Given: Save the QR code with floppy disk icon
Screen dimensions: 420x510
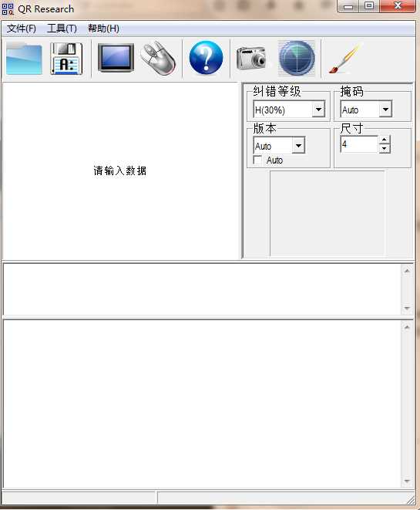Looking at the screenshot, I should point(66,59).
